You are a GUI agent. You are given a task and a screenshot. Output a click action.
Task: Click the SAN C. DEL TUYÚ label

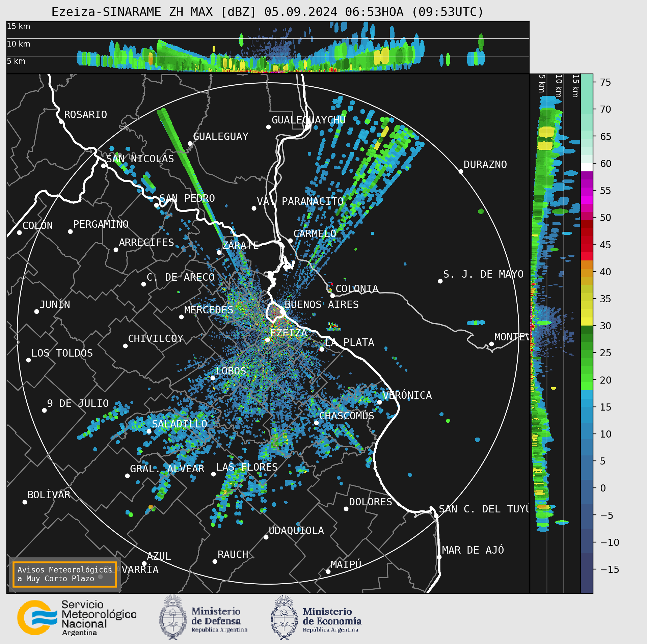(484, 509)
